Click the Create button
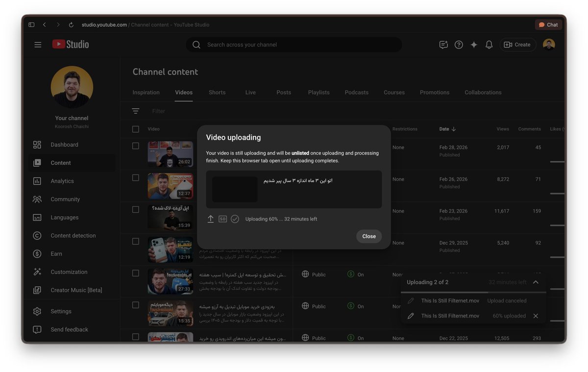The height and width of the screenshot is (372, 588). (x=518, y=45)
